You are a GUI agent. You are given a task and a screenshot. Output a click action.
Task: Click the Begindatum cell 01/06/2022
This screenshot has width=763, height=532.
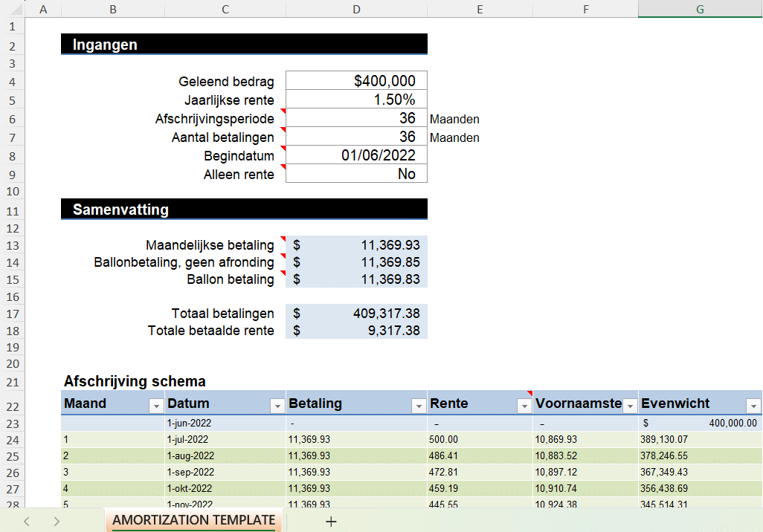(356, 155)
